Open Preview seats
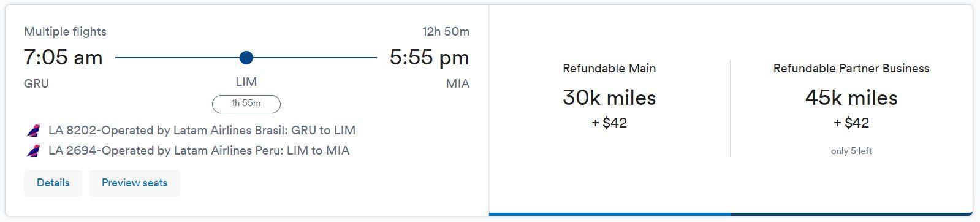 134,183
